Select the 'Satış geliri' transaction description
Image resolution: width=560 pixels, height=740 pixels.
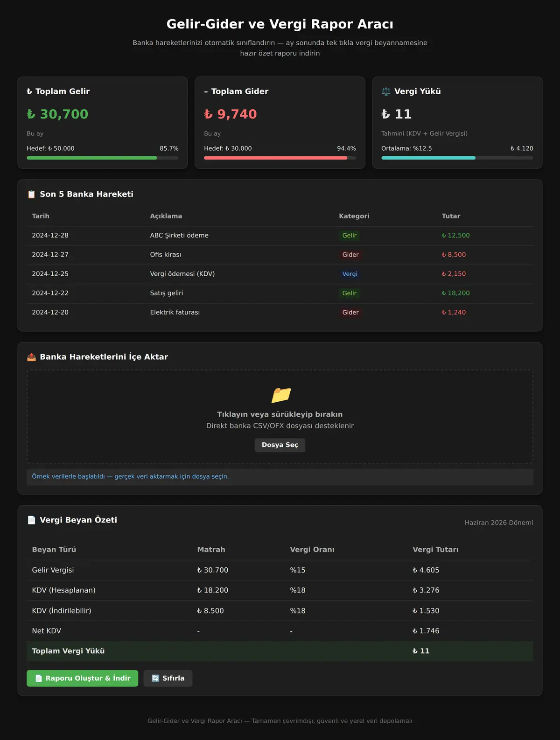point(167,293)
